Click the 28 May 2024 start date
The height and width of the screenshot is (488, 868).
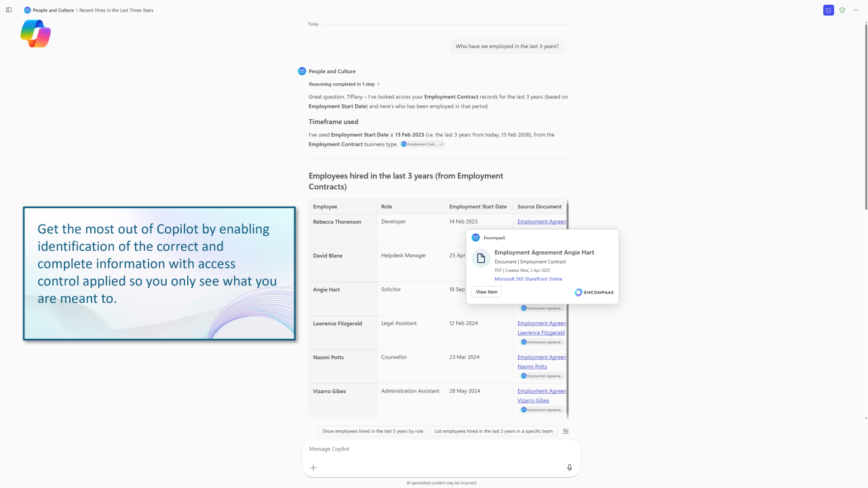coord(465,391)
